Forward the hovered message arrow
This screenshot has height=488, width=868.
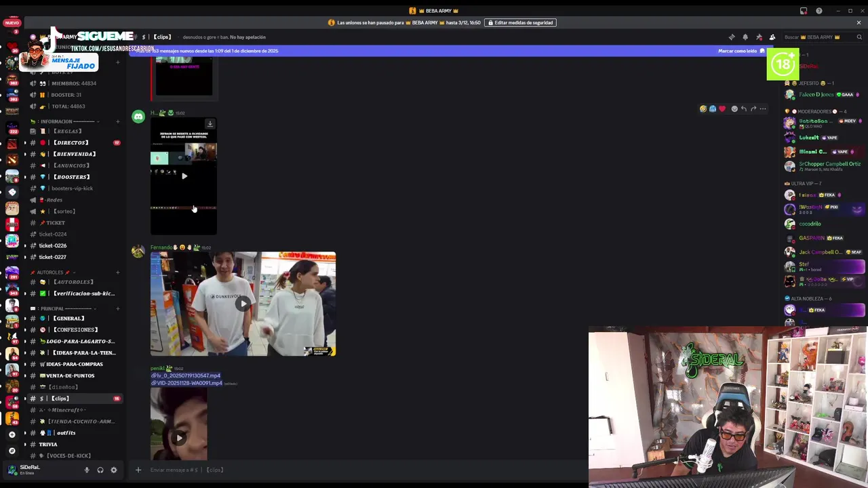[x=753, y=108]
